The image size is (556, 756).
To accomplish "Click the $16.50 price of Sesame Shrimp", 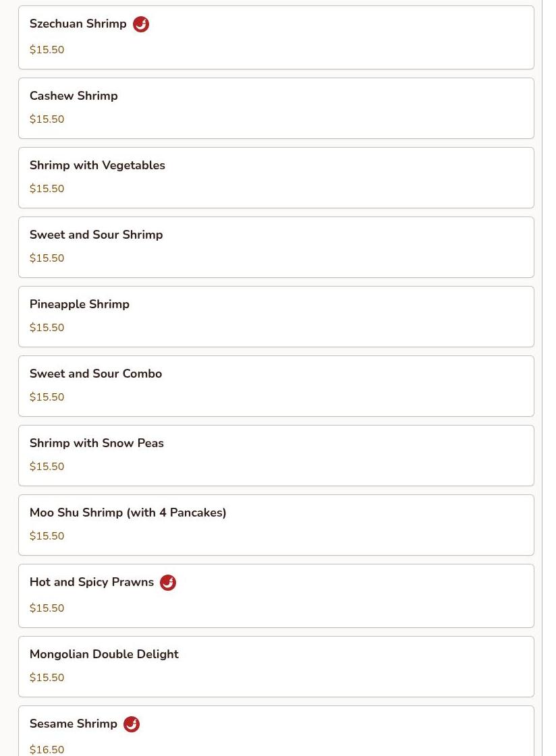I will click(47, 750).
